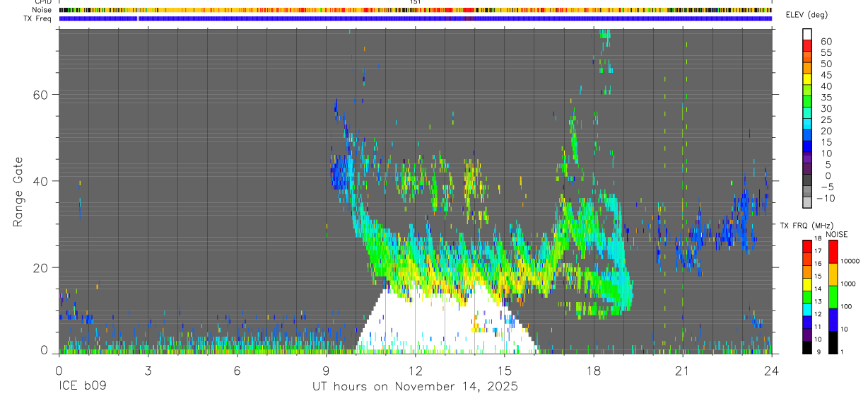Screen dimensions: 868x401
Task: Click x-axis tick label '6'
Action: pyautogui.click(x=237, y=371)
